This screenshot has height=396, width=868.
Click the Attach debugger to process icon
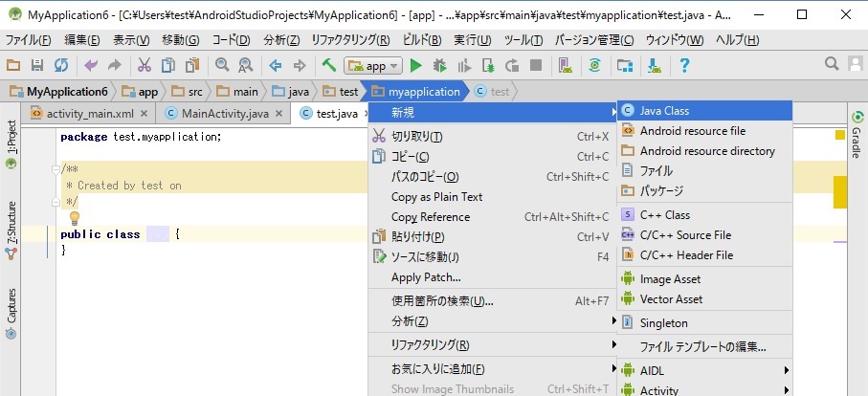pos(488,66)
